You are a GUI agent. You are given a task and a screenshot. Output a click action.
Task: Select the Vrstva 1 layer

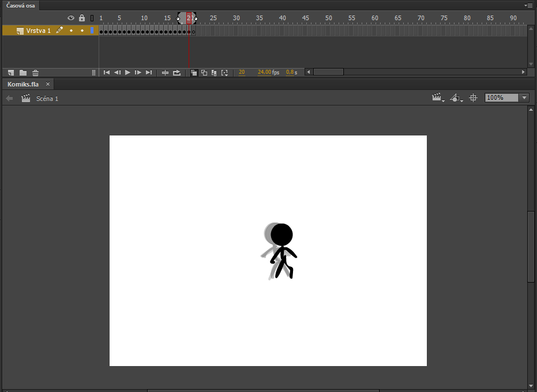pyautogui.click(x=39, y=31)
